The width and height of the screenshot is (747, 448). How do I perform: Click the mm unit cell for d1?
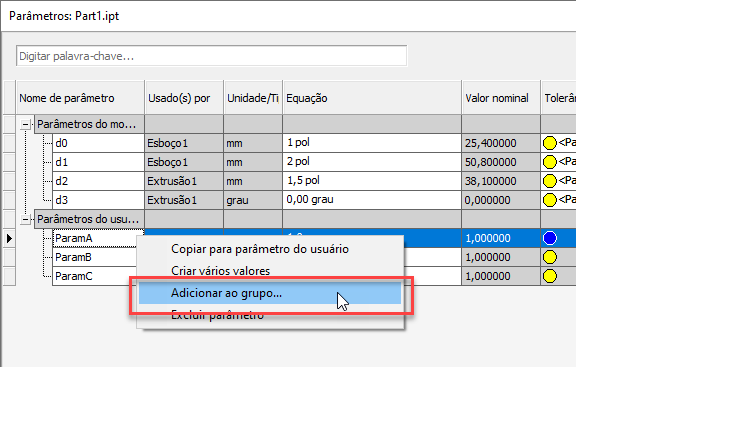pos(253,162)
